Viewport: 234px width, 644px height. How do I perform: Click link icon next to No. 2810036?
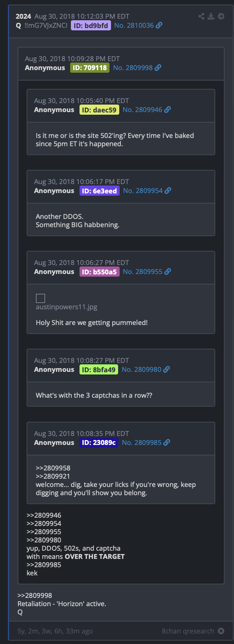click(x=159, y=25)
